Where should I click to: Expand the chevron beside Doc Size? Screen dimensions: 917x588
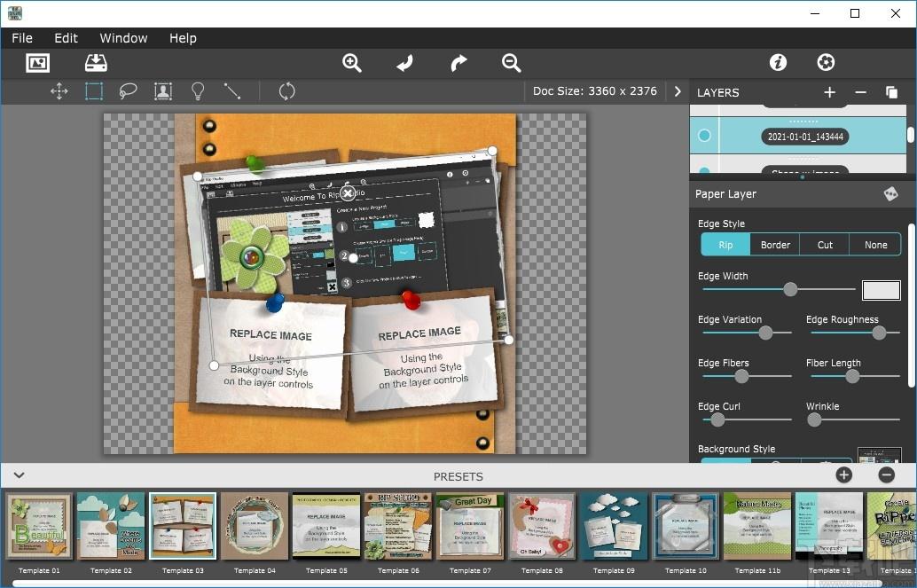pos(678,91)
